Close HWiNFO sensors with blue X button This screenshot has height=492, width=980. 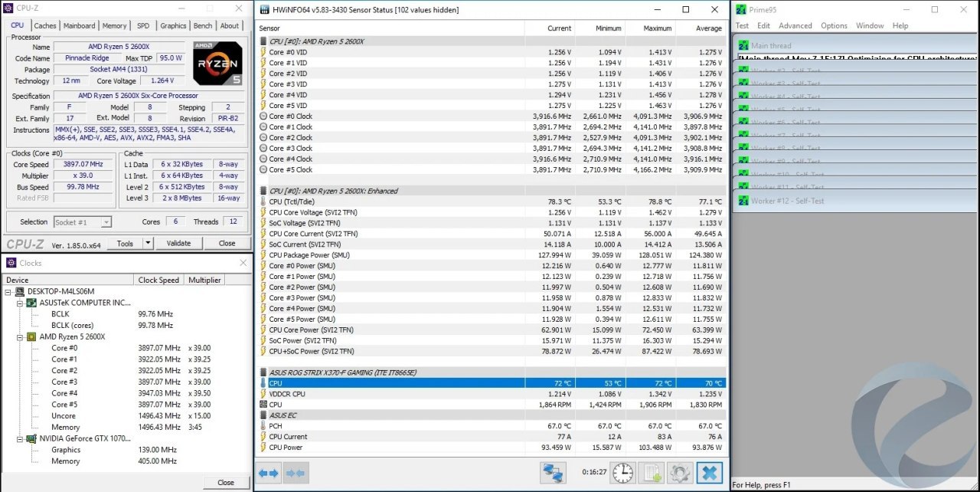tap(710, 473)
